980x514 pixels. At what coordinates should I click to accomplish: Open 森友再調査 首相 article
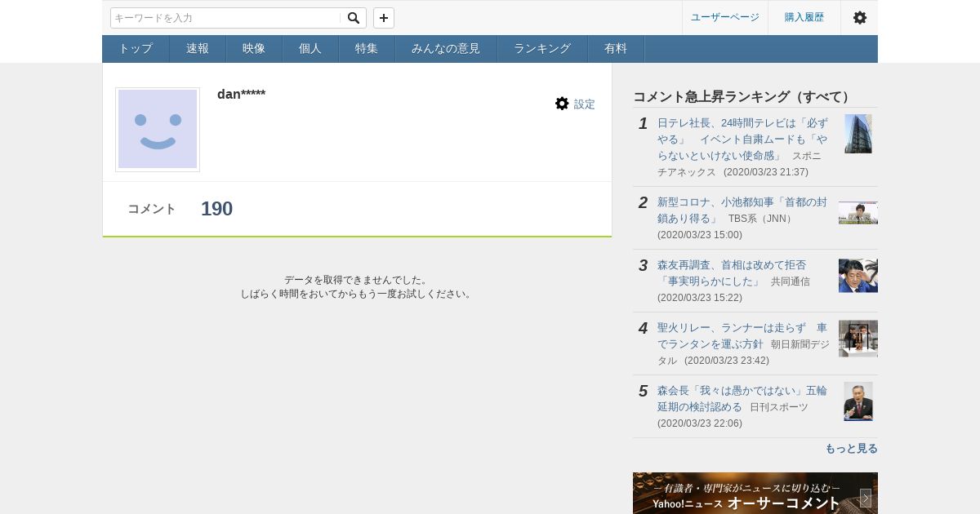pos(732,273)
